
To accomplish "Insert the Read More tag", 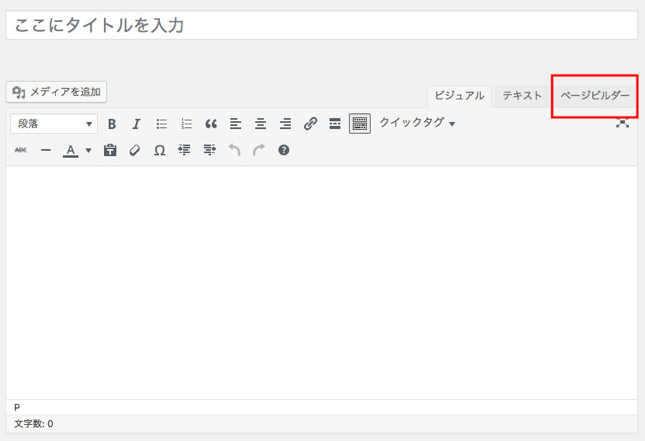I will click(335, 124).
